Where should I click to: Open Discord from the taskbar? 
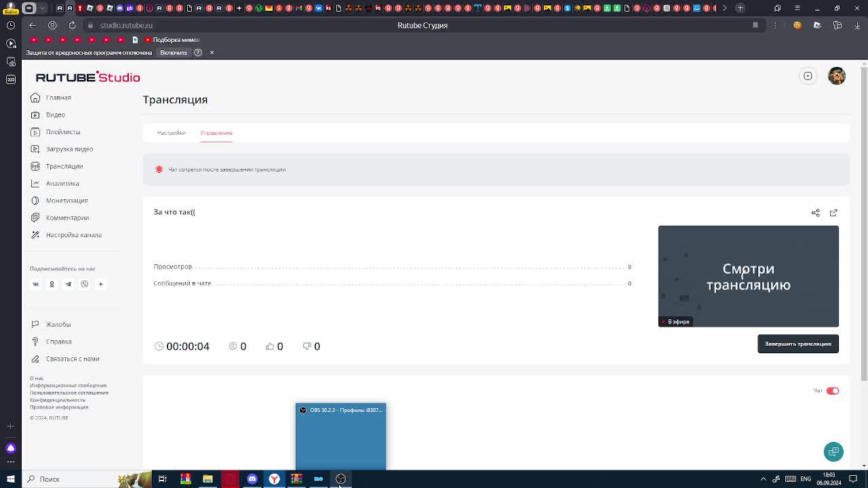[x=252, y=479]
